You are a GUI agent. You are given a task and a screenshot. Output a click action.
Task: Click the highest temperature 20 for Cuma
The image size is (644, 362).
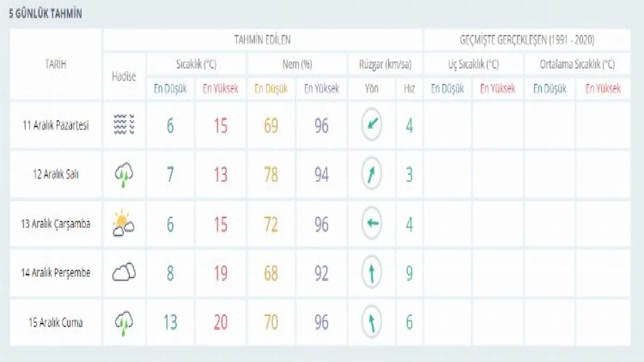click(x=221, y=322)
